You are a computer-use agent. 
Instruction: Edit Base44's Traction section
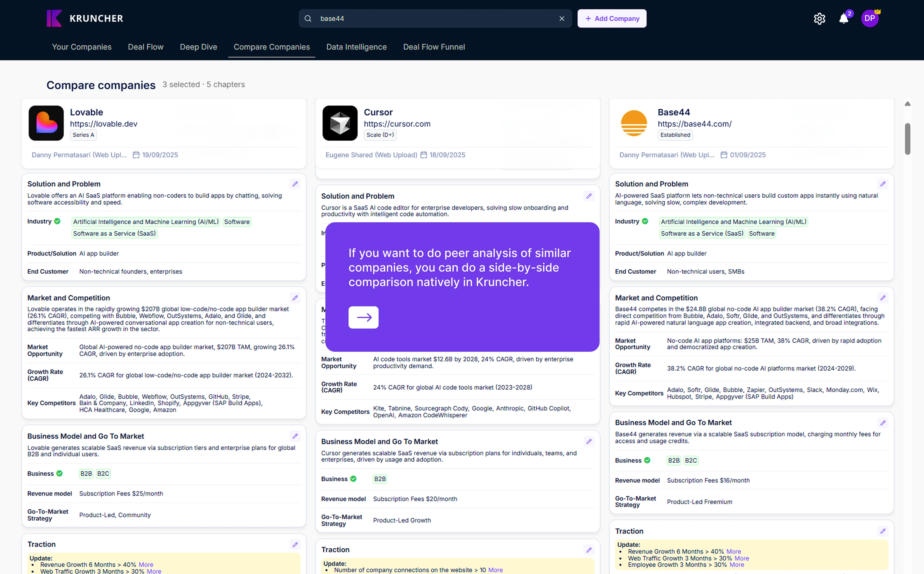click(x=883, y=531)
